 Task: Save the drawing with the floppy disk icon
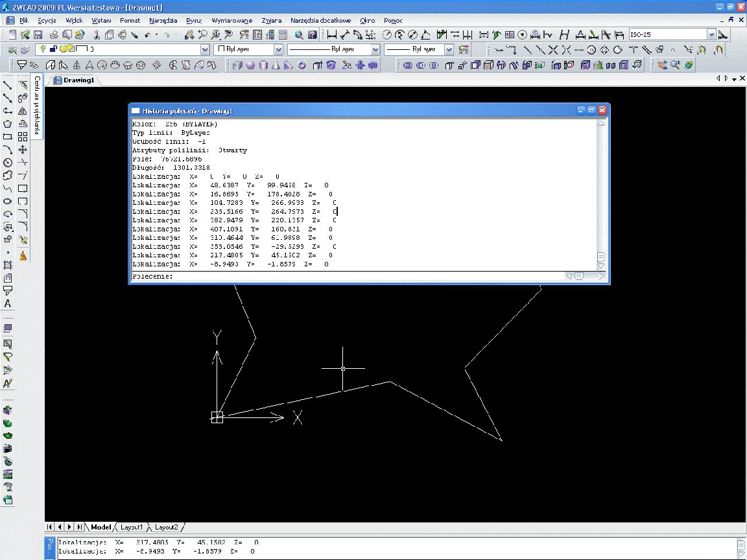coord(38,35)
